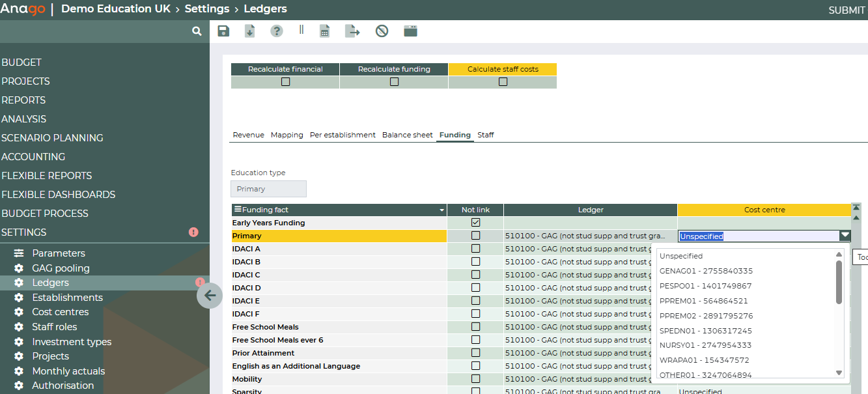Uncheck Not link for Early Years Funding
This screenshot has width=868, height=394.
click(475, 223)
